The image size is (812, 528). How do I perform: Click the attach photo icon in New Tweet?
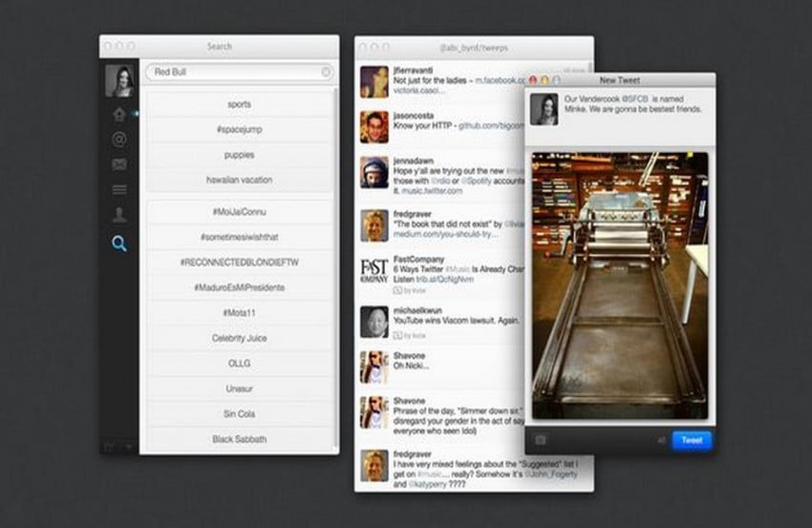pos(540,440)
